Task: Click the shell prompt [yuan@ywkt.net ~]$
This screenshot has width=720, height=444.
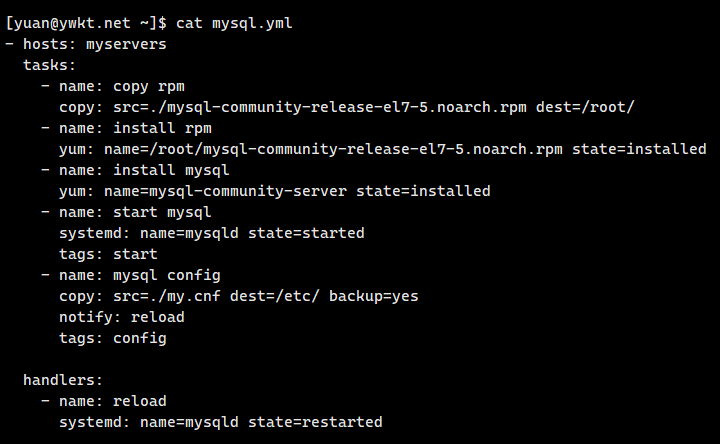Action: [88, 22]
